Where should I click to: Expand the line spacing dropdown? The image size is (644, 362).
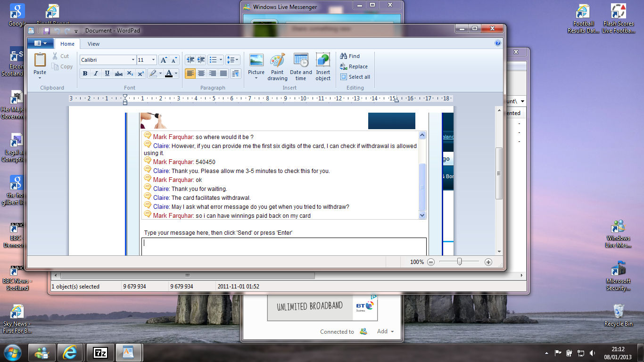pyautogui.click(x=237, y=60)
